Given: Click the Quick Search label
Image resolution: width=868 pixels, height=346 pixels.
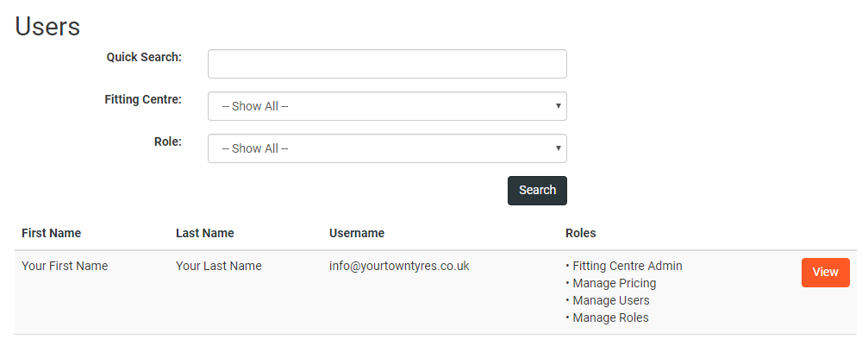Looking at the screenshot, I should [x=144, y=57].
